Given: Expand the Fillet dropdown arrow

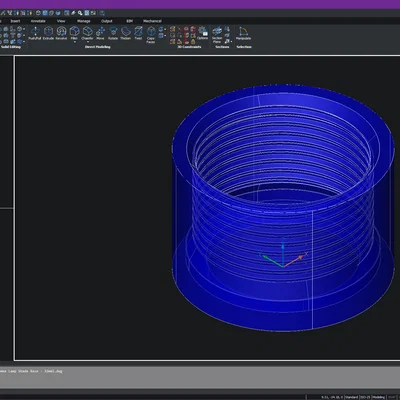Looking at the screenshot, I should coord(74,42).
